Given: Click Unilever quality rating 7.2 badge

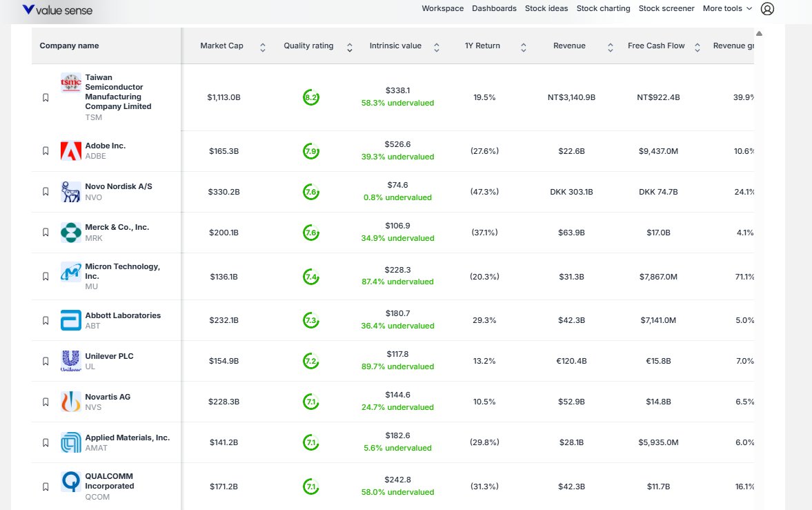Looking at the screenshot, I should click(310, 361).
